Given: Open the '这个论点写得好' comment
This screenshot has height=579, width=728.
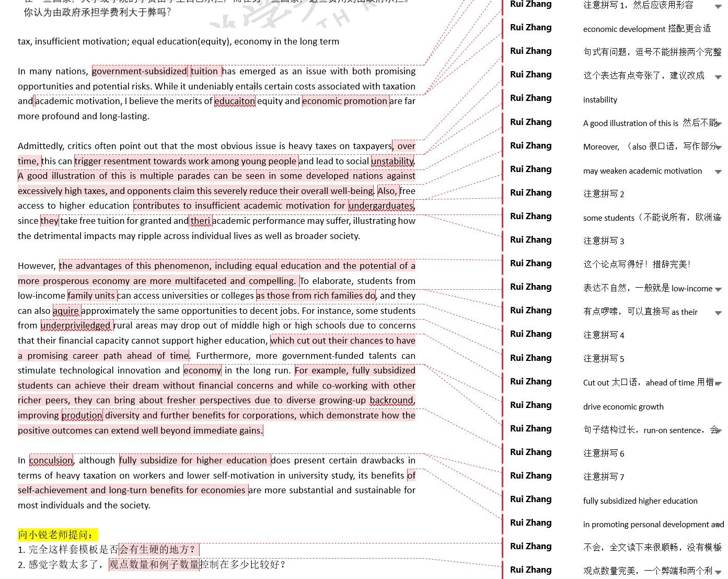Looking at the screenshot, I should tap(637, 264).
